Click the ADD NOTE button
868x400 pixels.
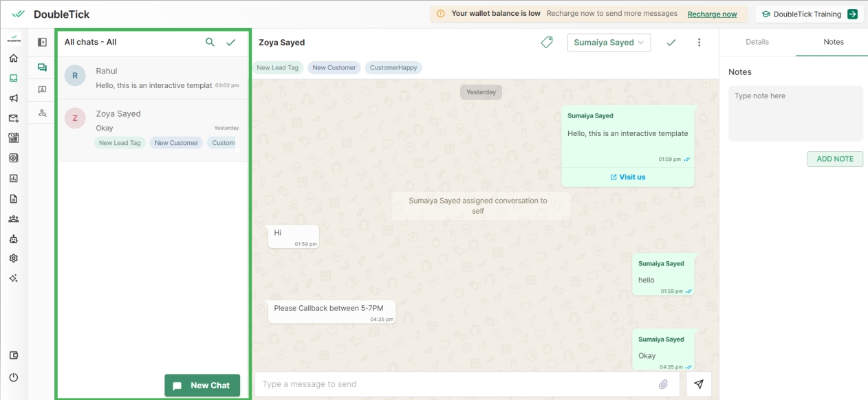click(834, 159)
